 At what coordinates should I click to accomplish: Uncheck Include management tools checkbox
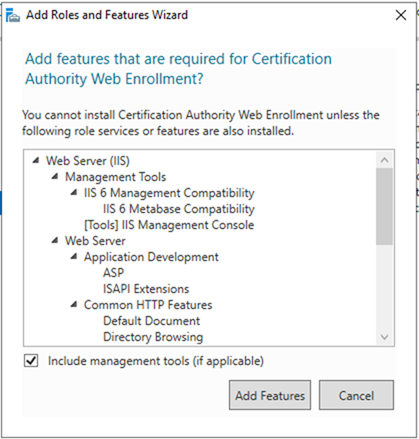click(x=31, y=361)
